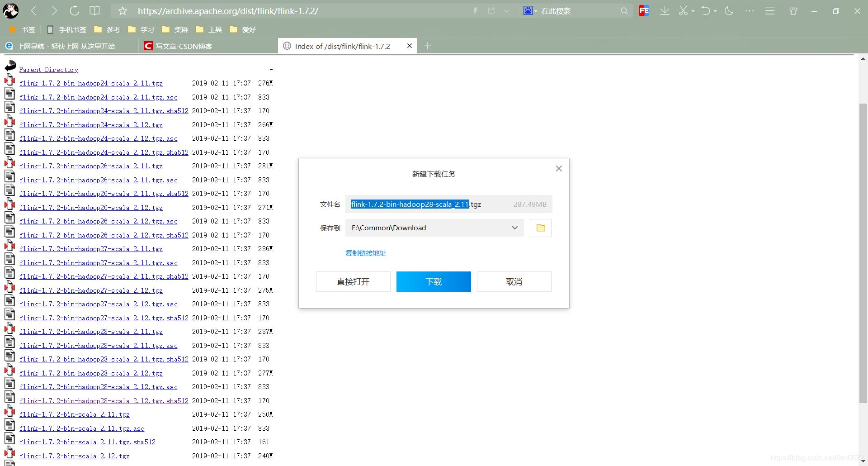Open the hamburger main menu
The image size is (868, 466).
[x=770, y=11]
